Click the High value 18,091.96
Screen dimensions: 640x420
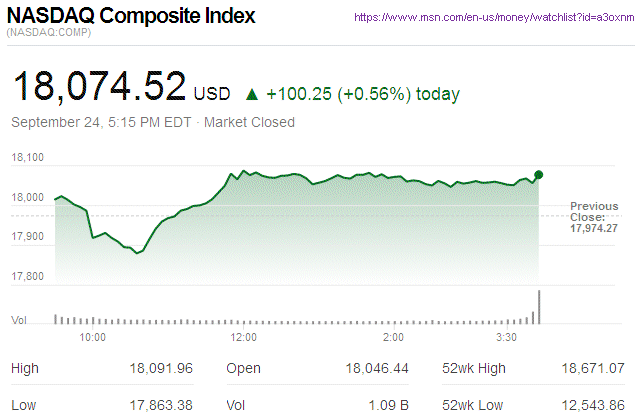coord(159,369)
